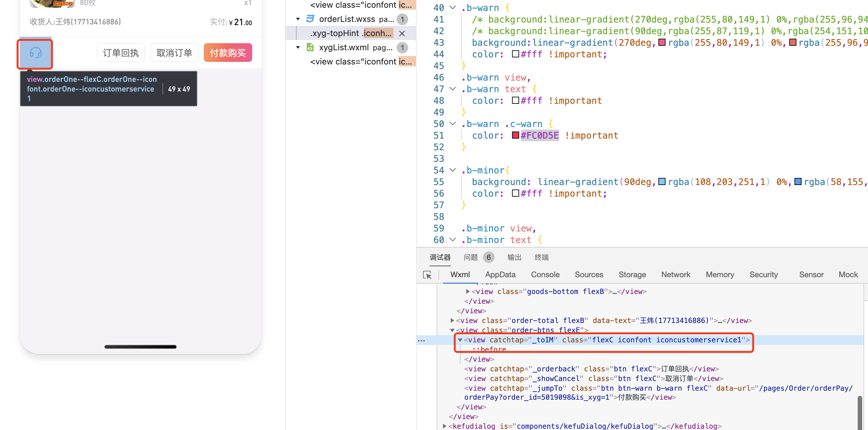The width and height of the screenshot is (868, 430).
Task: Click the element inspector picker icon
Action: [x=427, y=275]
